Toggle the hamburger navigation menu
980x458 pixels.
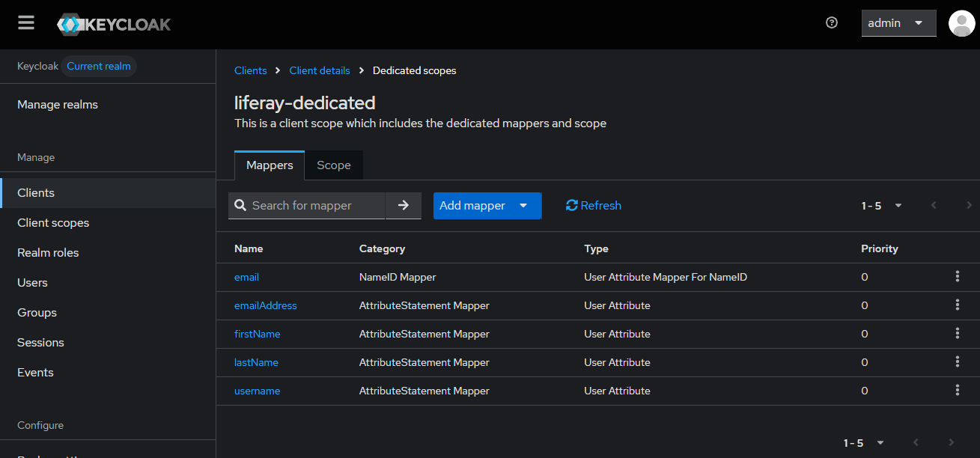click(x=26, y=23)
